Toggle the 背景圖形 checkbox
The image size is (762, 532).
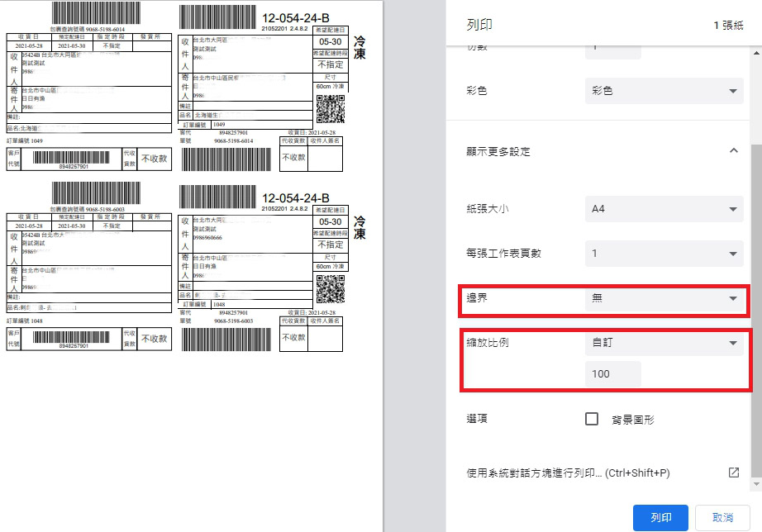click(x=592, y=419)
